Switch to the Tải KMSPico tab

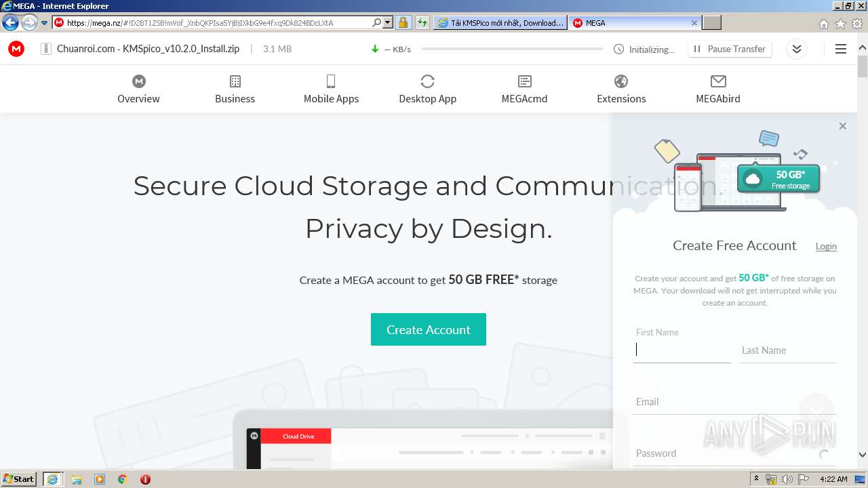tap(500, 23)
